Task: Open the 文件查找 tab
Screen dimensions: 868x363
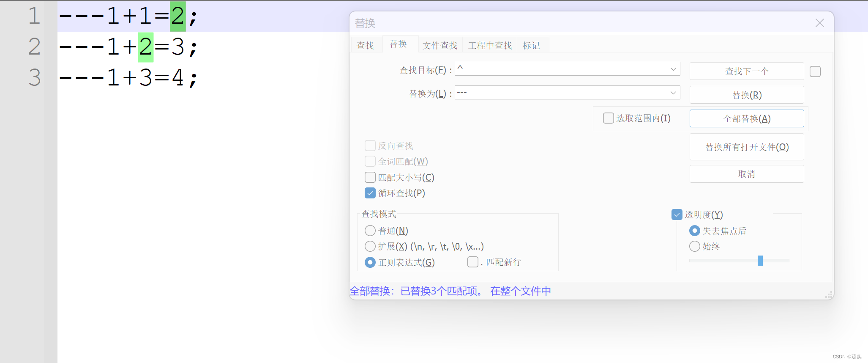Action: [x=440, y=45]
